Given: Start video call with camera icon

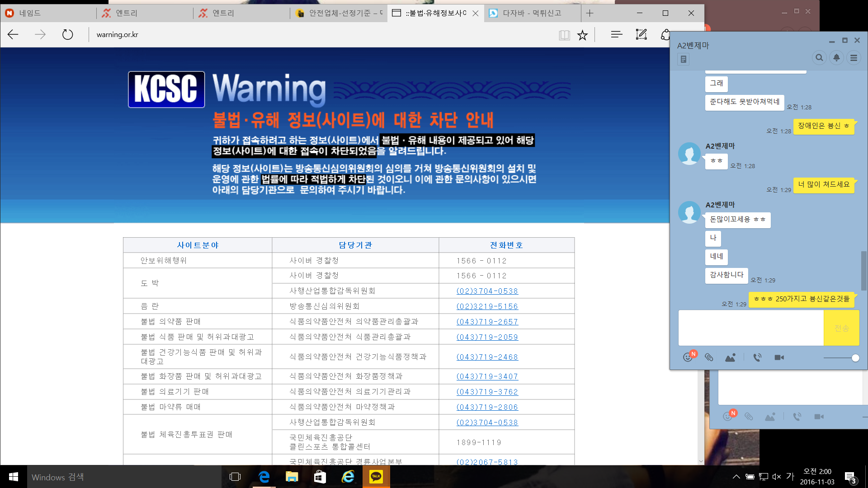Looking at the screenshot, I should [779, 357].
